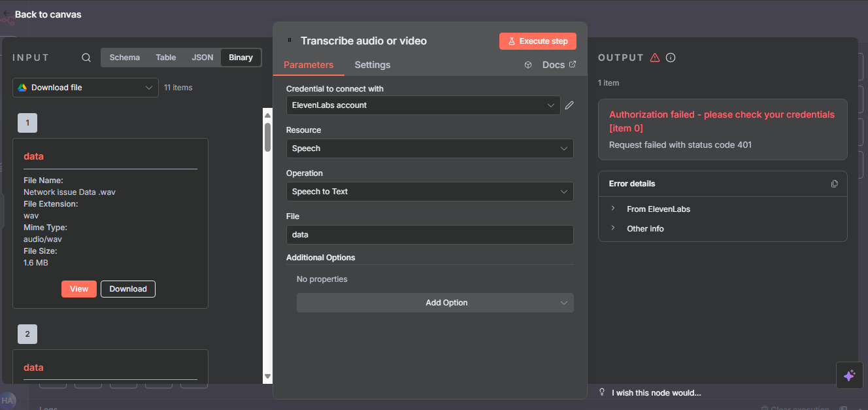The image size is (868, 410).
Task: Open the Settings tab
Action: pyautogui.click(x=372, y=65)
